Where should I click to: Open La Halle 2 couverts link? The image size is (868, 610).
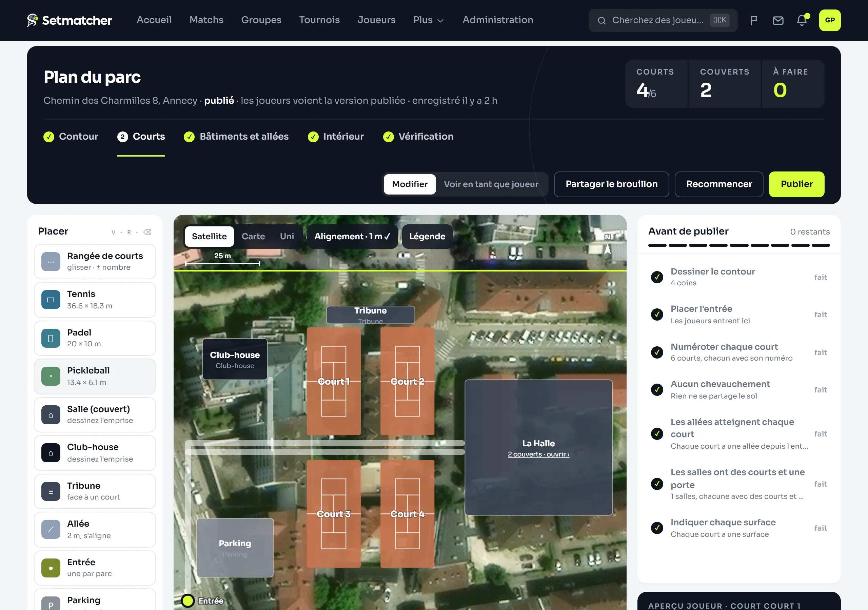point(538,454)
